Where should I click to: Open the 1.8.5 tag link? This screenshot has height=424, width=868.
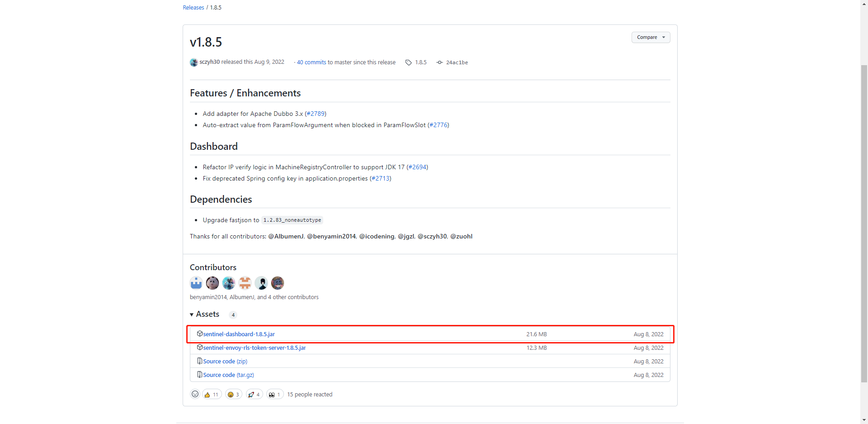point(421,62)
